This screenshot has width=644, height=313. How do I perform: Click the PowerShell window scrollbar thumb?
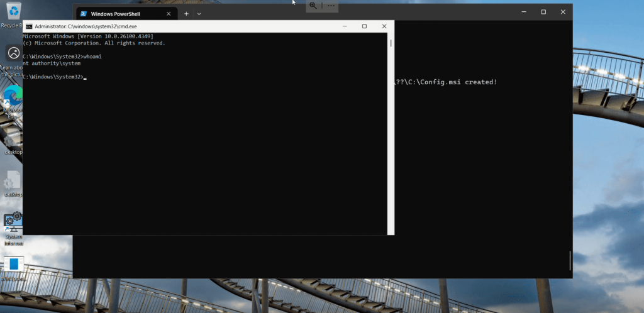[570, 260]
